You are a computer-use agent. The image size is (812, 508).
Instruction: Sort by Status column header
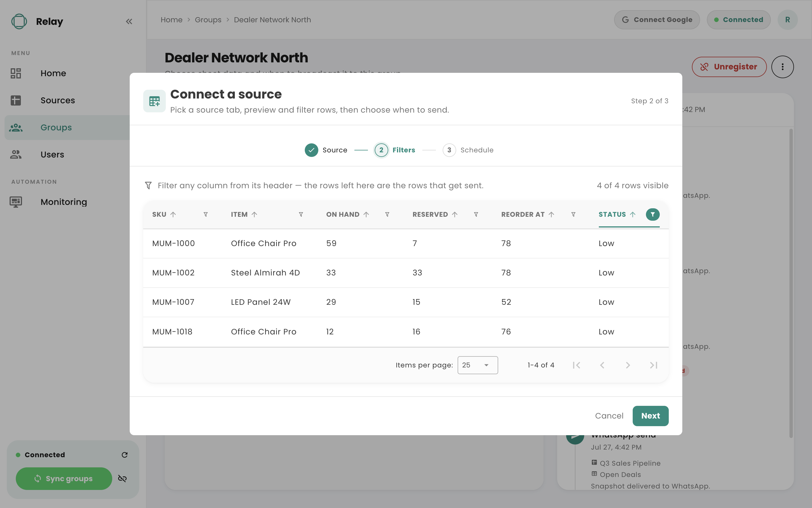click(x=617, y=214)
